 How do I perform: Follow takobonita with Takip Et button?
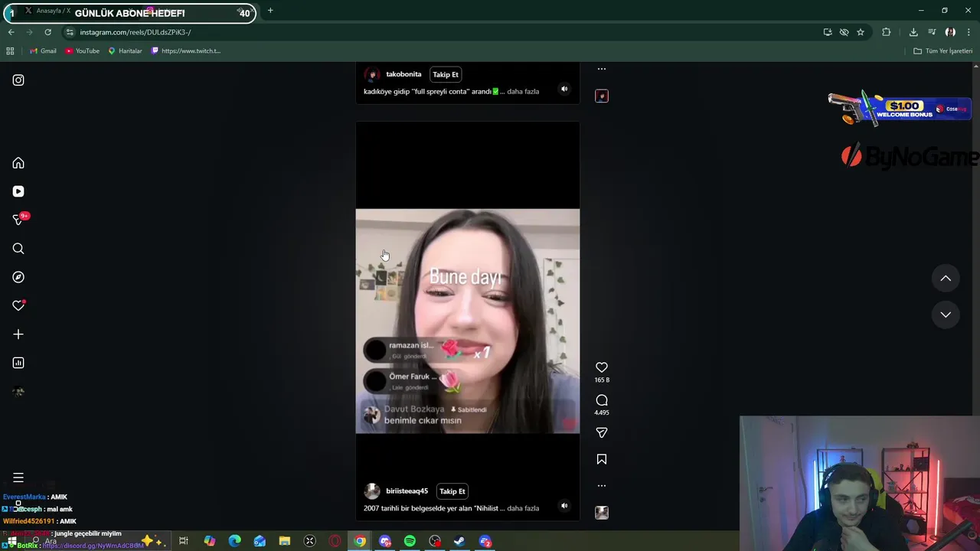point(446,74)
